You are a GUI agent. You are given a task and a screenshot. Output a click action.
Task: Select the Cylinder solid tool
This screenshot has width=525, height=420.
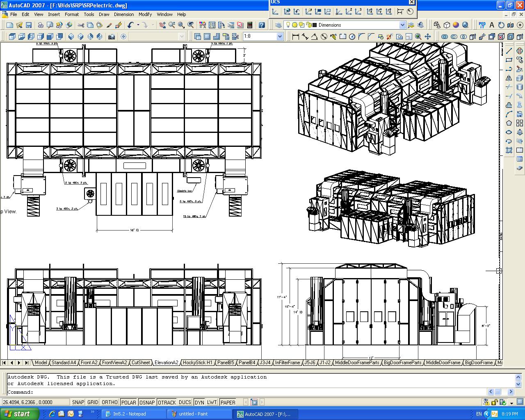click(x=520, y=87)
